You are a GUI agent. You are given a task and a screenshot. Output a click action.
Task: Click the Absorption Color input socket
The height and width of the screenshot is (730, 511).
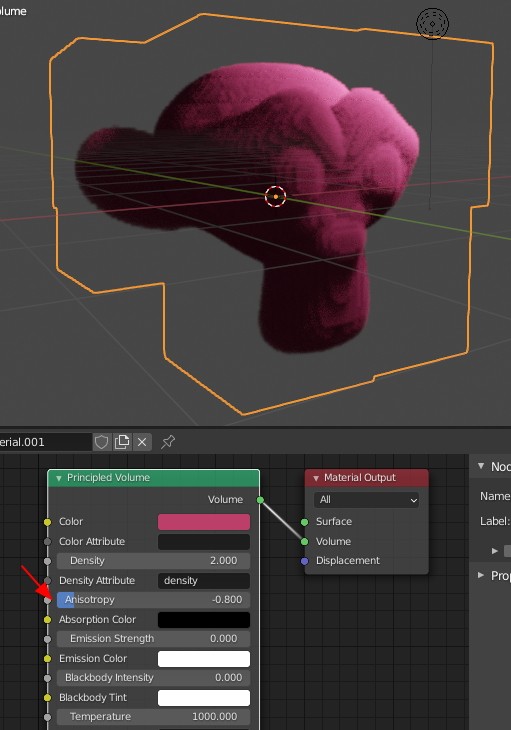click(x=47, y=620)
